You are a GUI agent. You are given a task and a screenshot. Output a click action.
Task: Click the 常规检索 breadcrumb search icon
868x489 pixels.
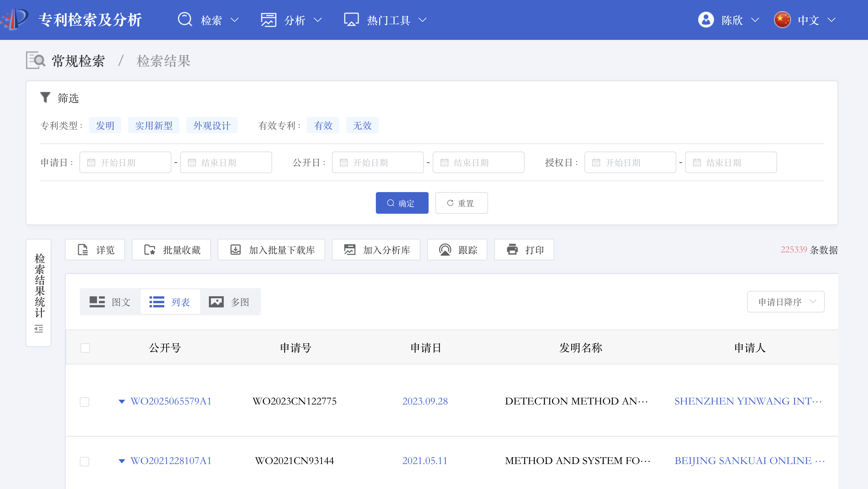click(x=35, y=61)
